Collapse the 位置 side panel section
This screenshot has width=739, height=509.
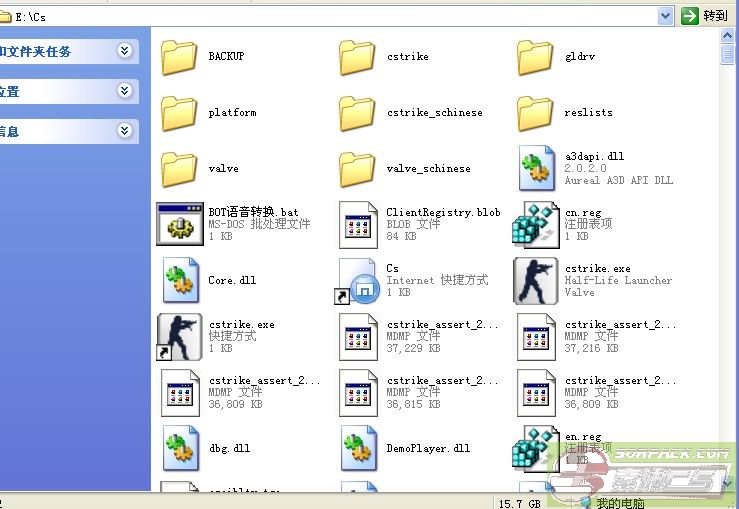click(124, 91)
